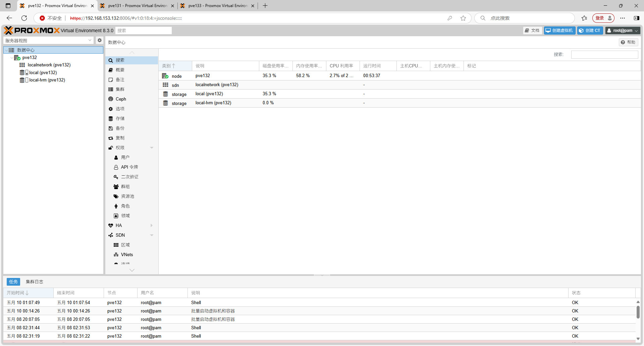This screenshot has height=346, width=644.
Task: Select the storage local-lvm (pve132) row
Action: coord(399,103)
